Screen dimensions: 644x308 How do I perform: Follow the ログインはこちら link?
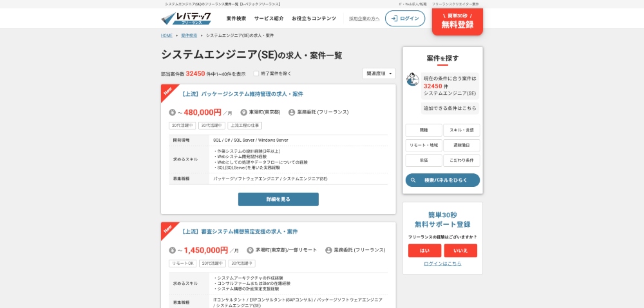coord(443,264)
